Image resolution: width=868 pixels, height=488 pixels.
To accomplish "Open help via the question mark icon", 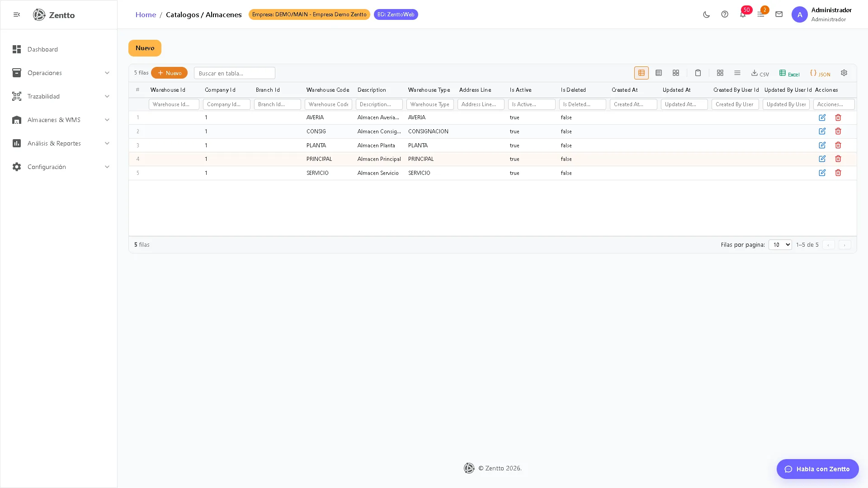I will point(725,14).
